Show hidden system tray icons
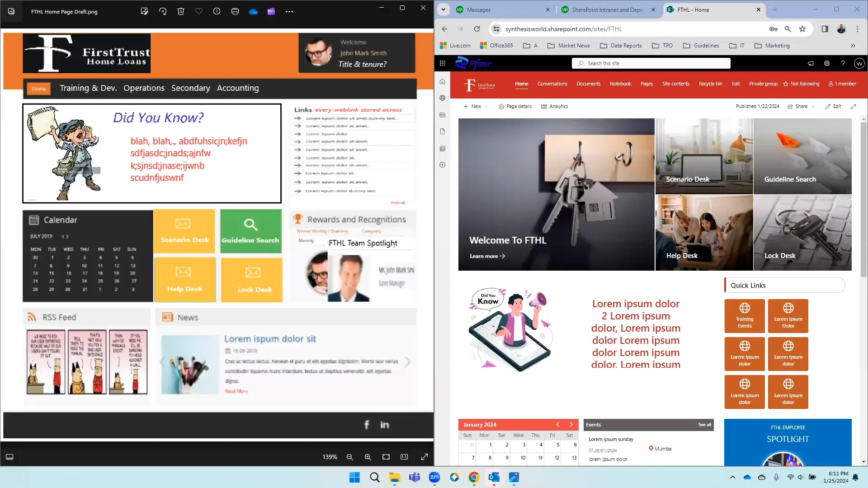This screenshot has height=488, width=868. 732,477
